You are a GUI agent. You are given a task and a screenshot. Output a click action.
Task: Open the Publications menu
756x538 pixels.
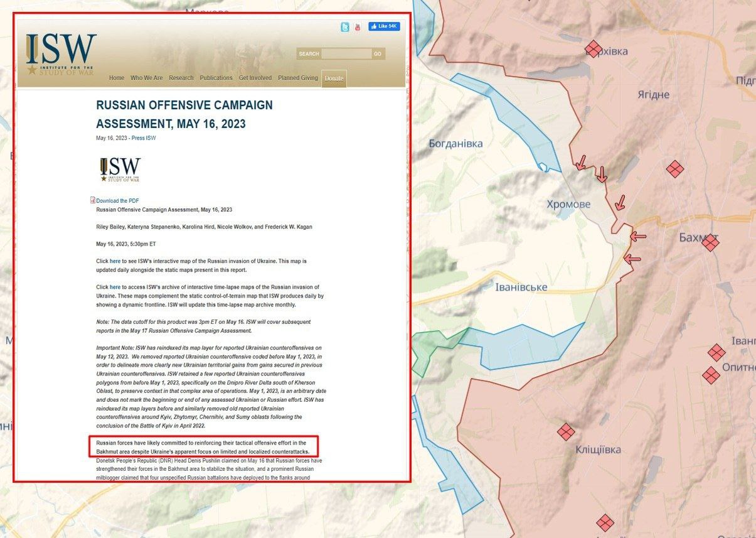(x=216, y=78)
